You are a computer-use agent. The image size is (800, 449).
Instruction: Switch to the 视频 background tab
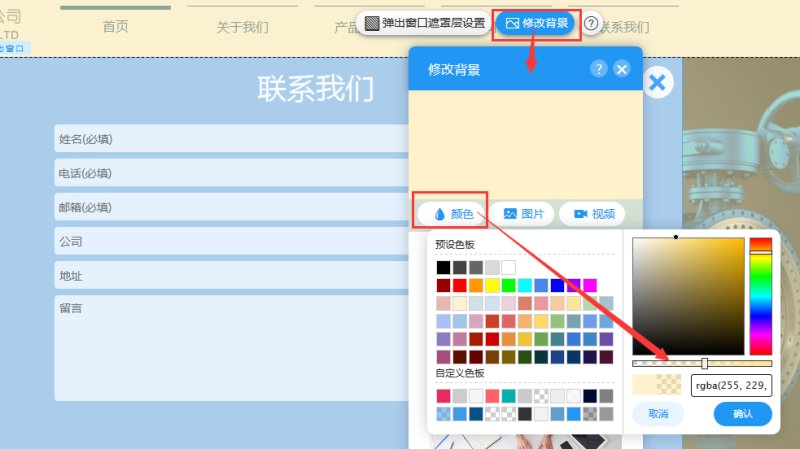point(594,213)
